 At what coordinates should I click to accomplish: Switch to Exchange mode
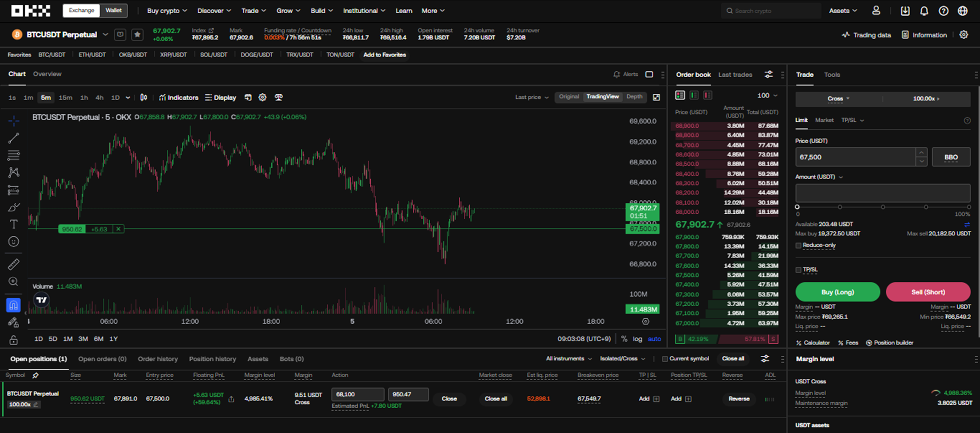click(x=81, y=10)
